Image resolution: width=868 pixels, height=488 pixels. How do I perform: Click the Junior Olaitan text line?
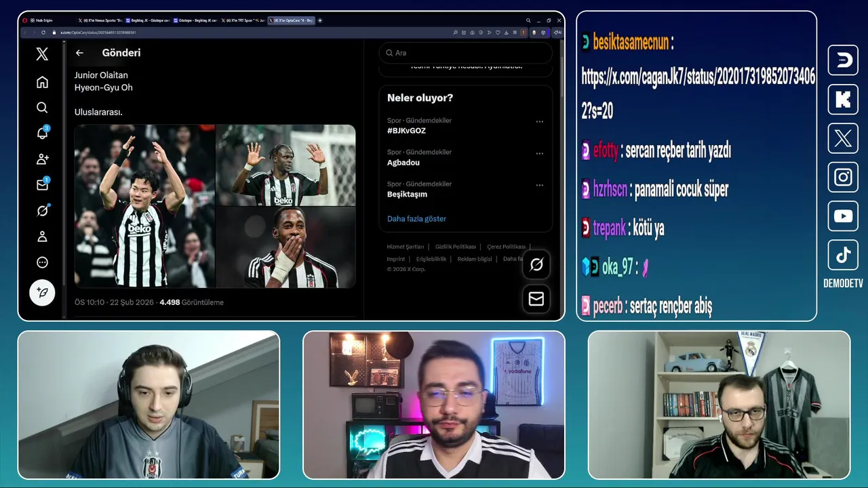point(101,75)
